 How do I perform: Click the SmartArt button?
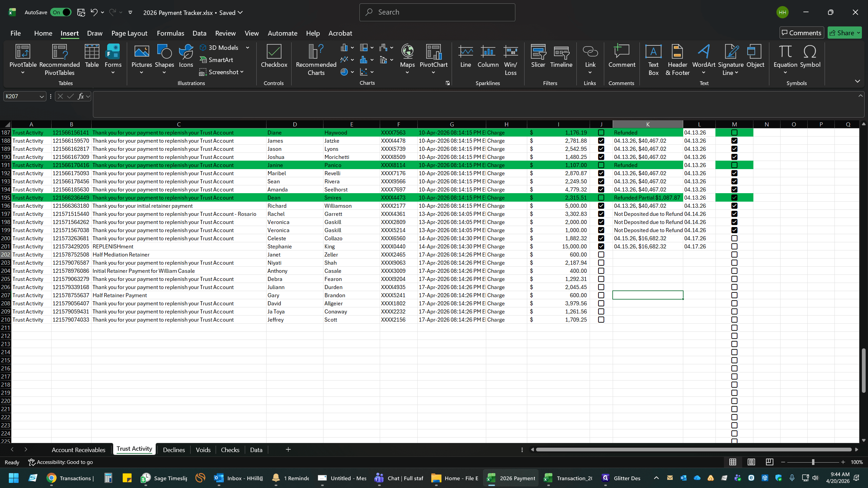pyautogui.click(x=216, y=60)
